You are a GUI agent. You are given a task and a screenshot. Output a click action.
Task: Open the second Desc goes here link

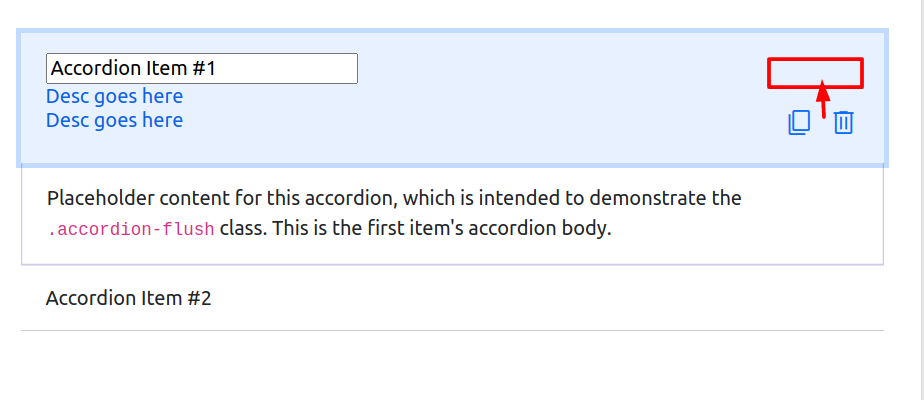[x=114, y=120]
